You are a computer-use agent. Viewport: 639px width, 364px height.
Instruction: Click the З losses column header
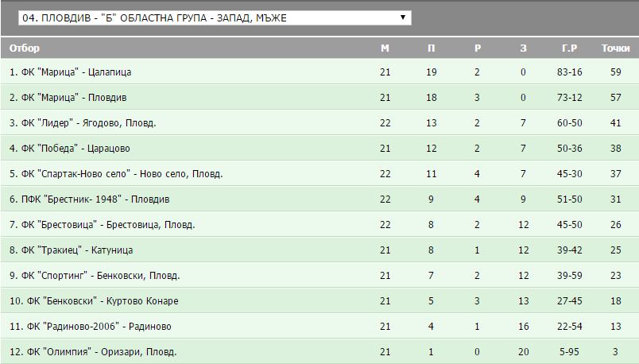click(523, 48)
